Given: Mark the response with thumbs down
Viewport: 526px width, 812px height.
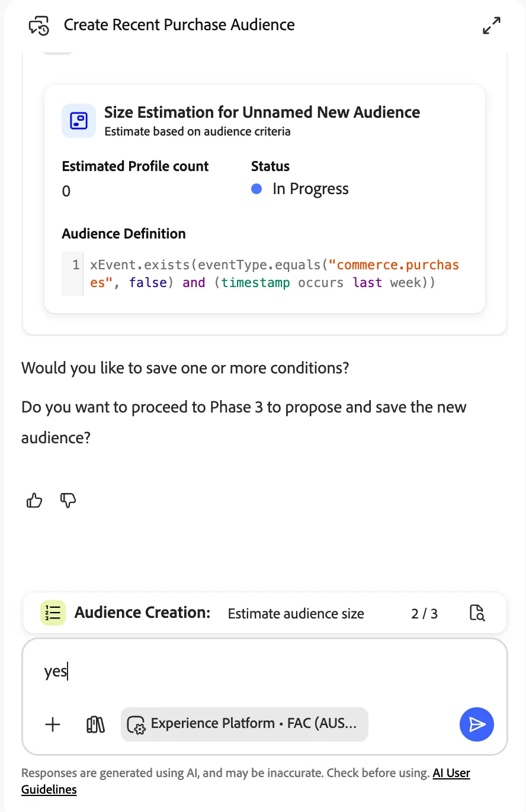Looking at the screenshot, I should (69, 501).
